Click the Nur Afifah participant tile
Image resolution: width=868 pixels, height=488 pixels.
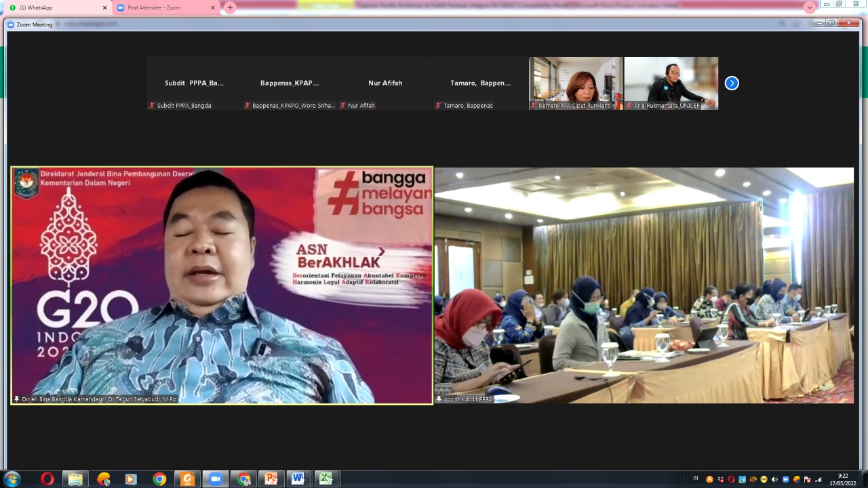coord(385,83)
